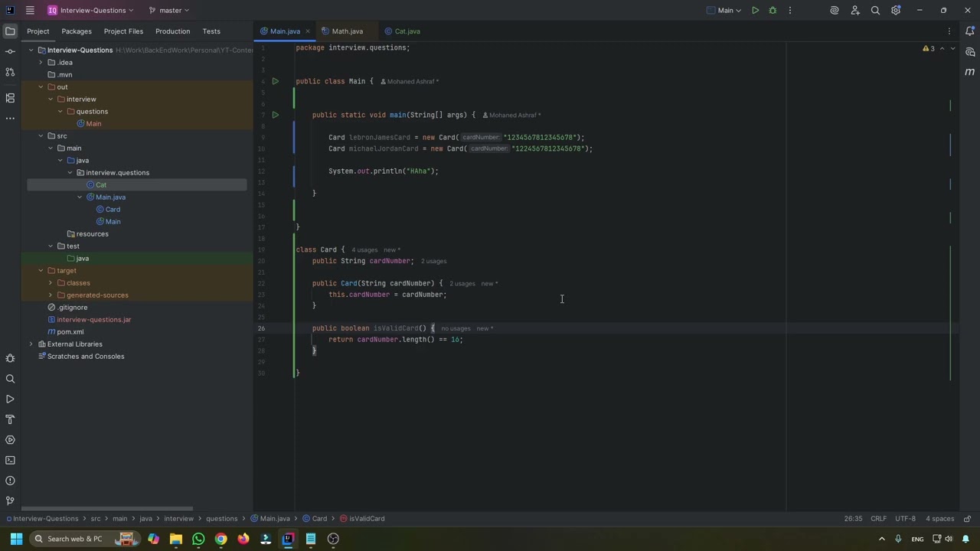Open the Main run configuration dropdown

click(x=724, y=10)
